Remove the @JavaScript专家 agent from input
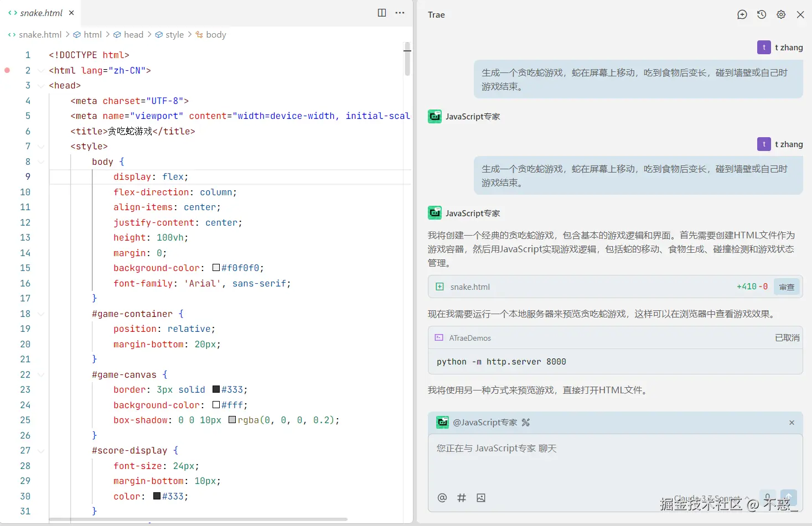 [792, 423]
